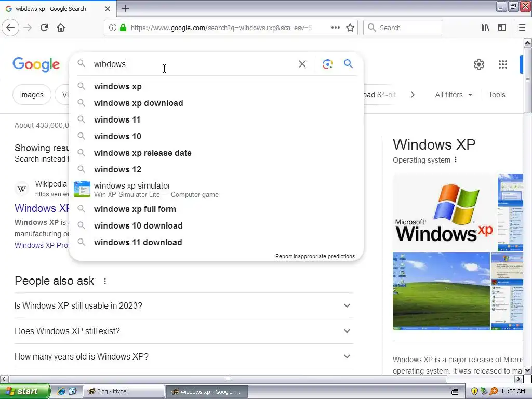532x399 pixels.
Task: Reload the current page
Action: pyautogui.click(x=44, y=28)
